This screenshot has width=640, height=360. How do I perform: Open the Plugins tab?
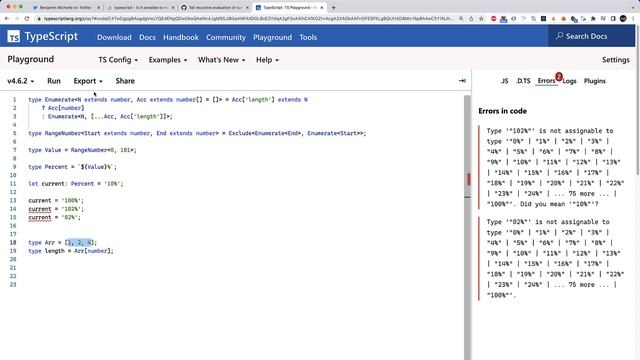[595, 81]
